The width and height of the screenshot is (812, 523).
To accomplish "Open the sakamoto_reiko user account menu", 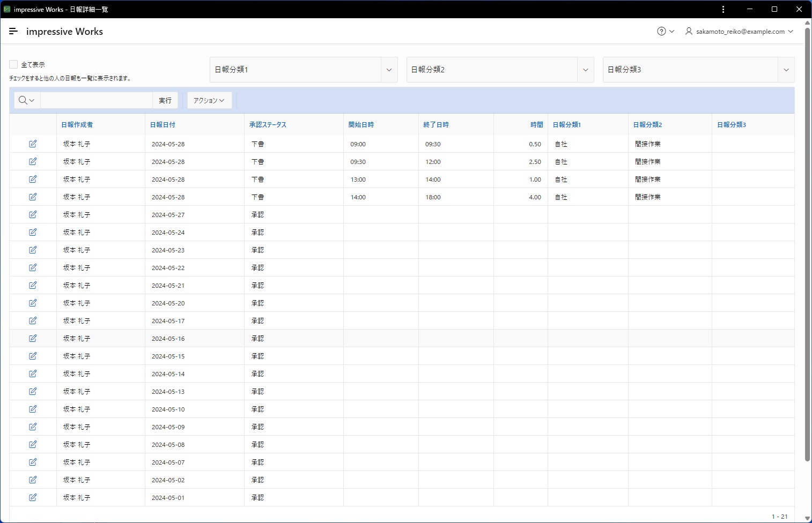I will (x=739, y=32).
